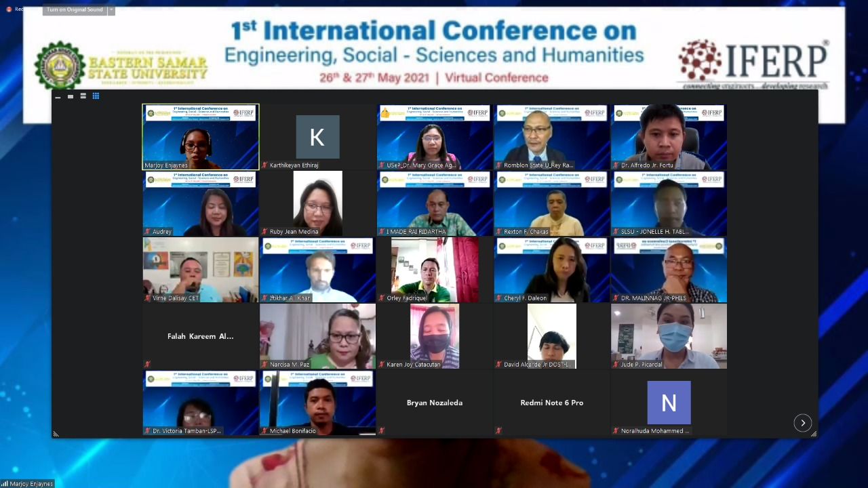Click muted mic icon beside Ruby Jean Medina
Viewport: 868px width, 488px height.
265,232
